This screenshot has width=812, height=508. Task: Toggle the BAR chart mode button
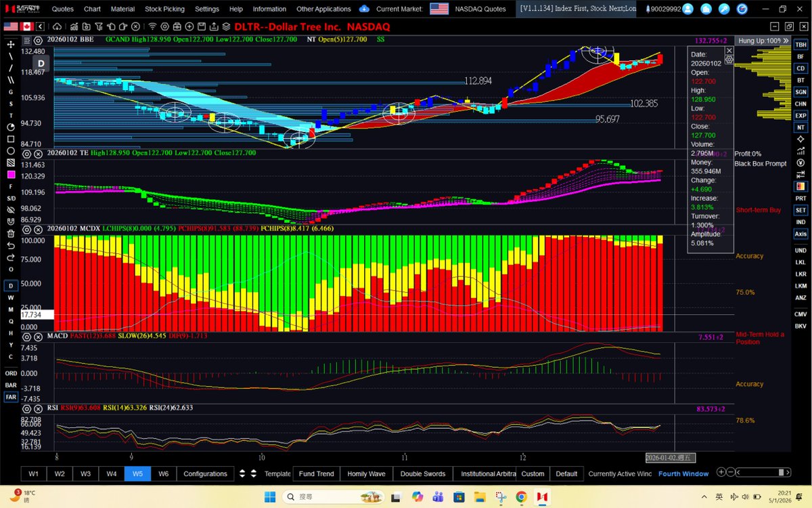coord(11,385)
